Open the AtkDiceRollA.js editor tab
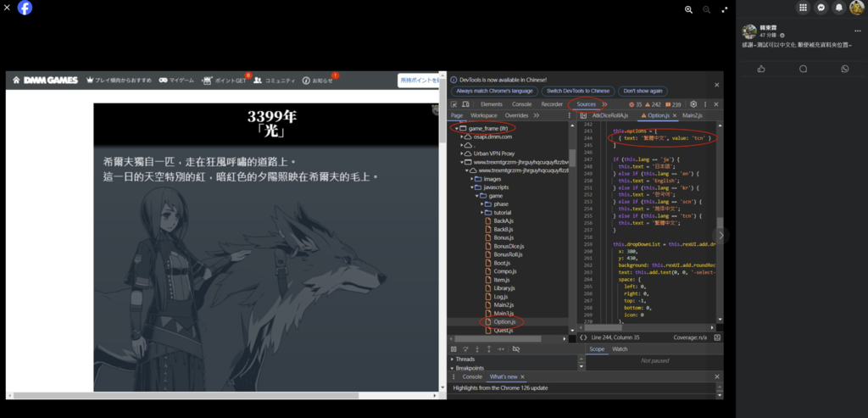 click(610, 115)
